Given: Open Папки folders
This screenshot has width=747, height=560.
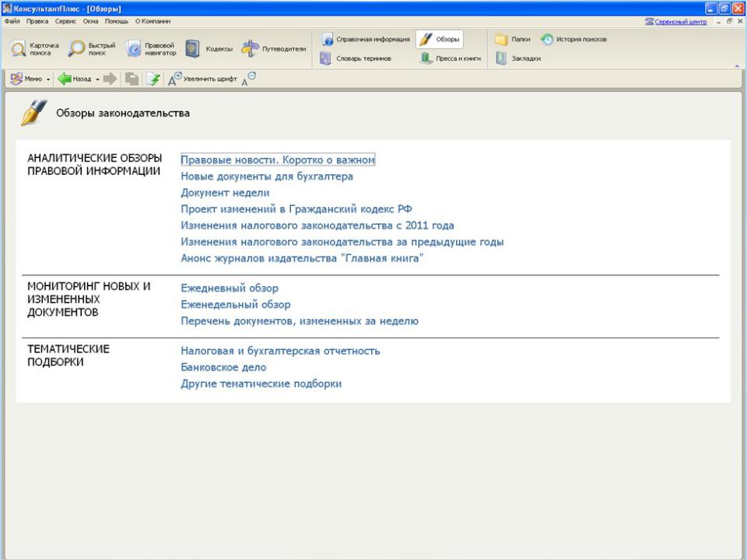Looking at the screenshot, I should point(513,39).
